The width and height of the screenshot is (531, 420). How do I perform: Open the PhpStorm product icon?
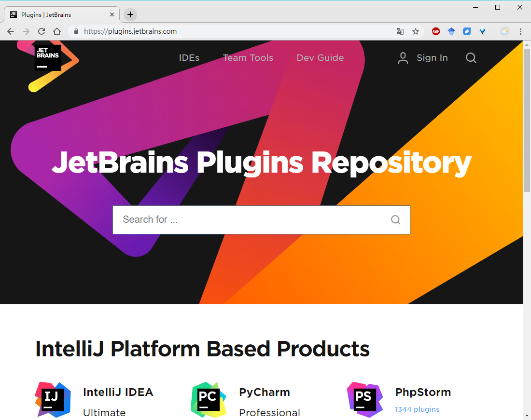pos(365,400)
